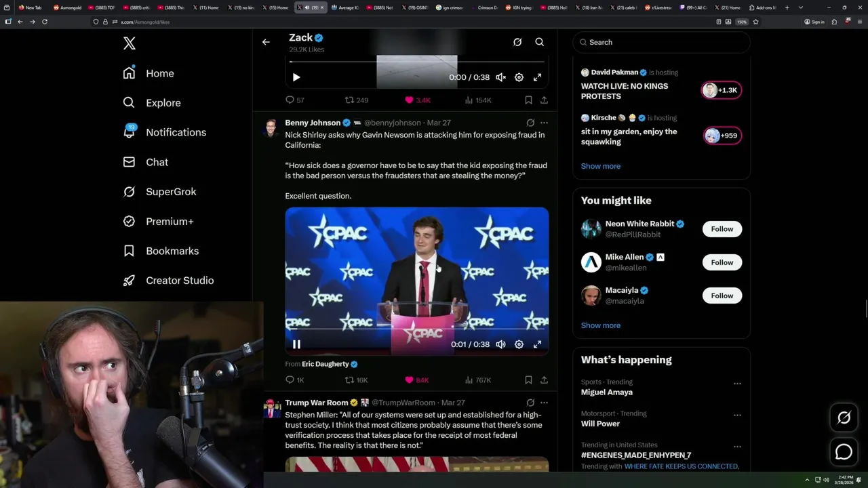Screen dimensions: 868x488
Task: View analytics showing 154K views
Action: coord(478,100)
